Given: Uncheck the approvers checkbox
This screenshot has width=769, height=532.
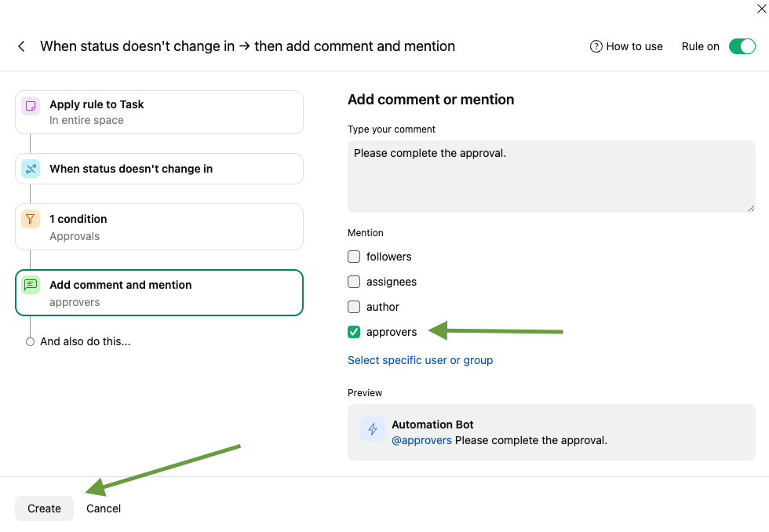Looking at the screenshot, I should 354,332.
